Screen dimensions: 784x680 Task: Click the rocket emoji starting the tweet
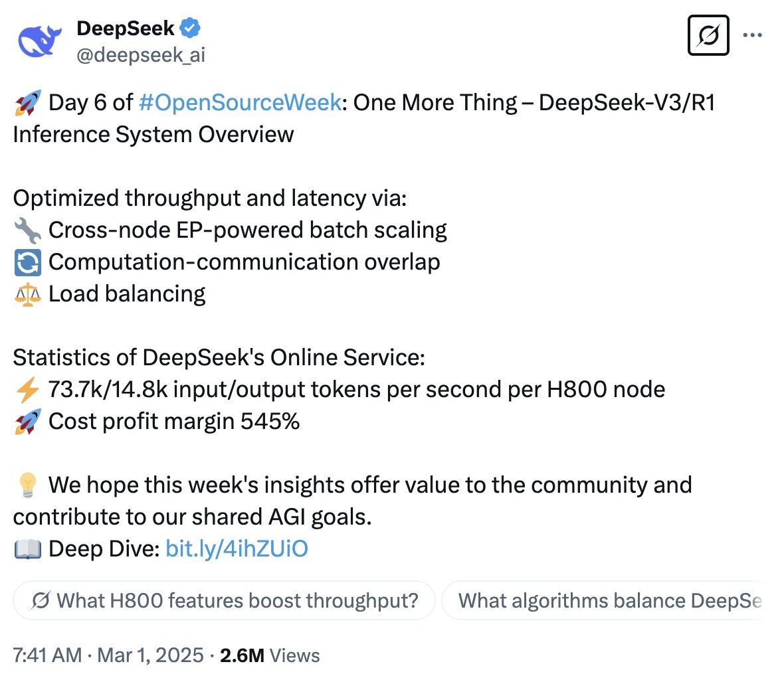(x=25, y=102)
